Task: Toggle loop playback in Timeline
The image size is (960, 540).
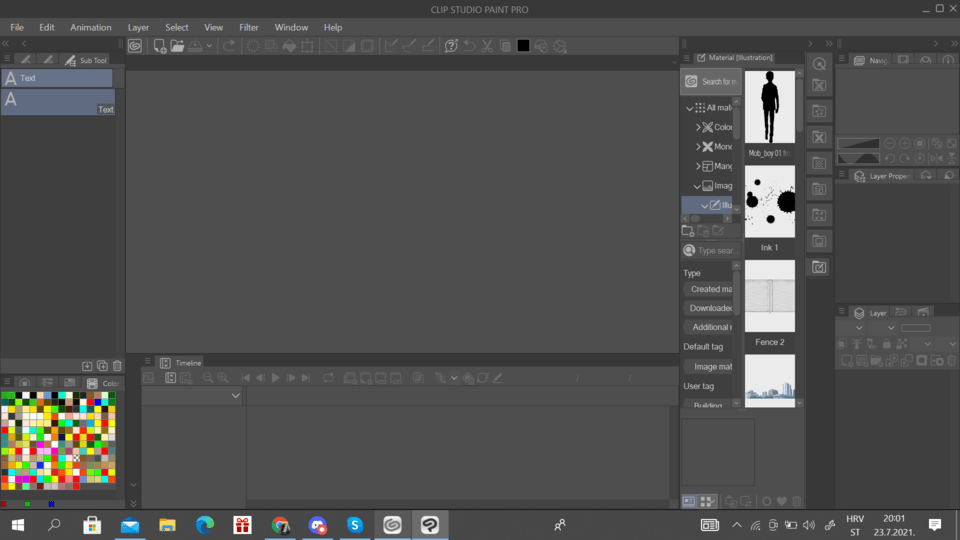Action: (328, 378)
